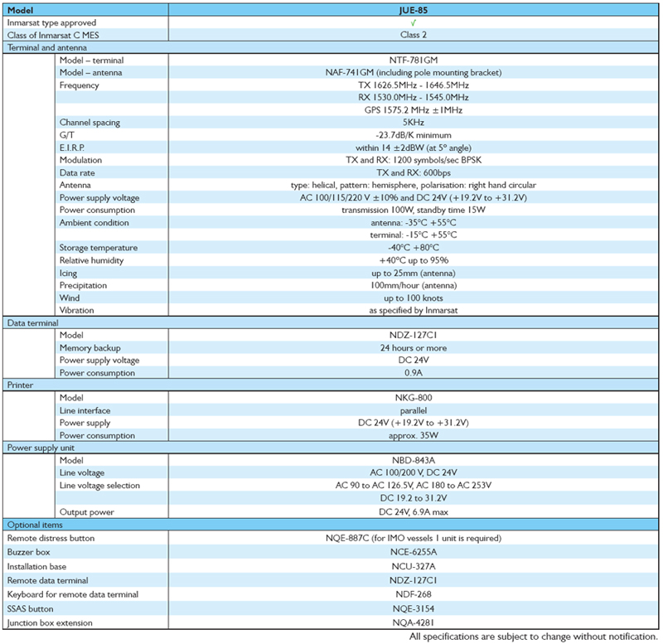The height and width of the screenshot is (644, 663).
Task: Click "within 14 ±2dBW (at 5° angle)"
Action: tap(413, 148)
